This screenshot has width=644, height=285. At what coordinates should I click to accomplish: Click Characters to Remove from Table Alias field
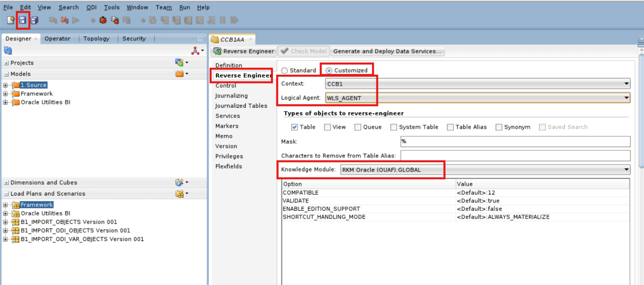(x=515, y=156)
